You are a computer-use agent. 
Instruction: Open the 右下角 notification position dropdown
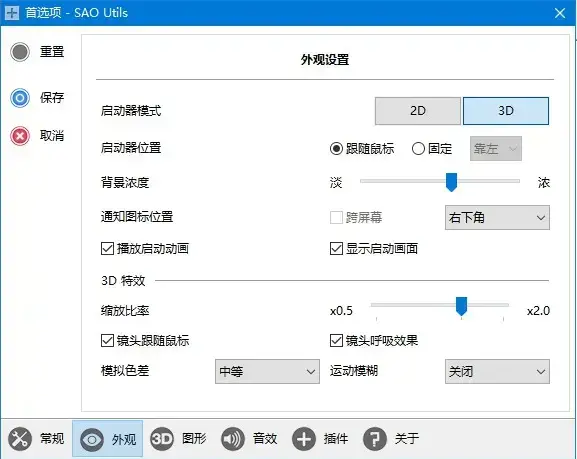pos(497,218)
